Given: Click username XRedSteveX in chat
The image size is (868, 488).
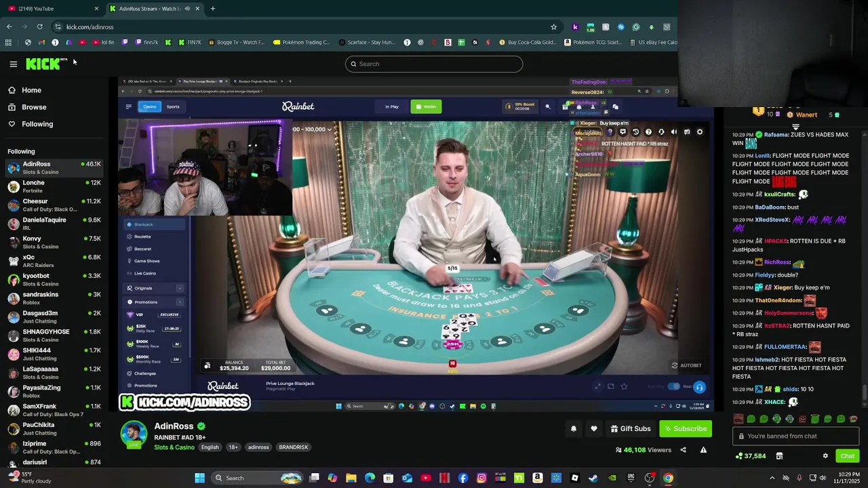Looking at the screenshot, I should [772, 220].
